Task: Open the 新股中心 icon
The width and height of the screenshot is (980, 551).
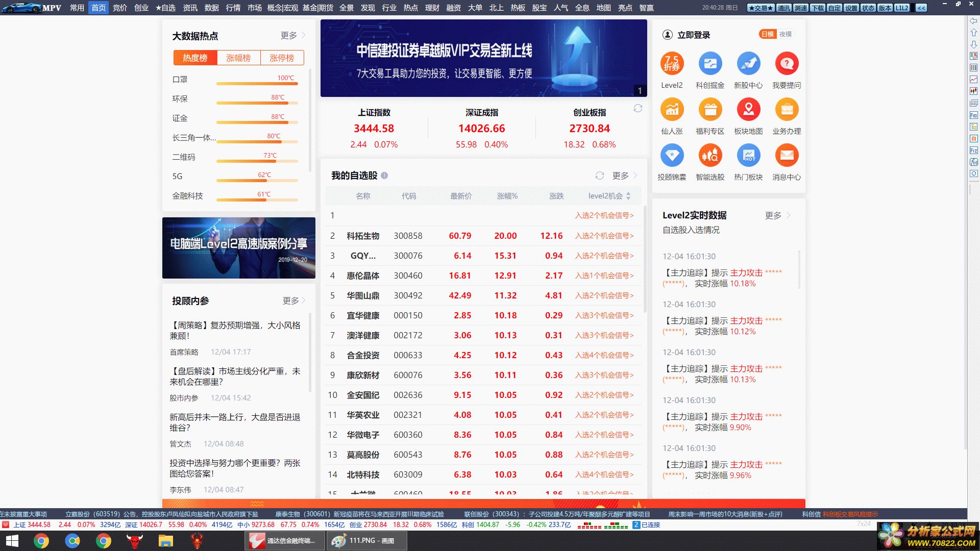Action: [x=748, y=64]
